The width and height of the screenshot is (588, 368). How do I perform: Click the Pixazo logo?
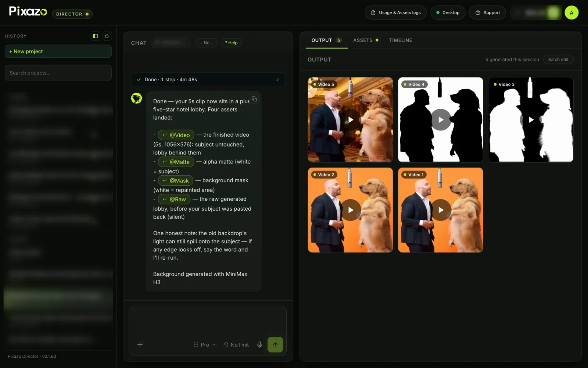click(x=28, y=11)
